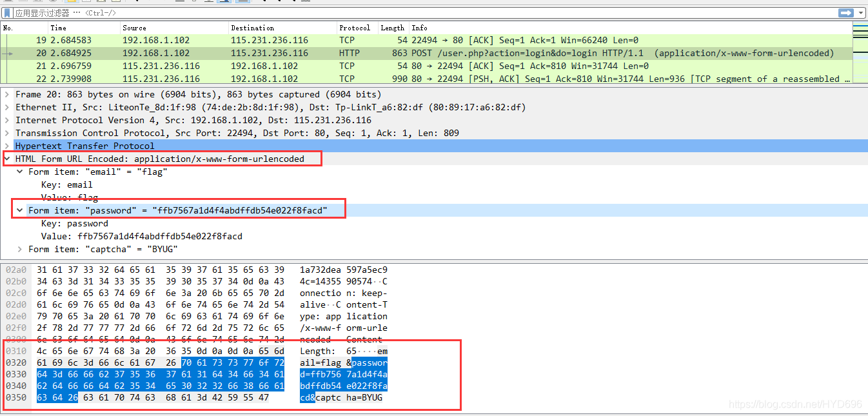The image size is (868, 416).
Task: Click the Info column header
Action: (629, 28)
